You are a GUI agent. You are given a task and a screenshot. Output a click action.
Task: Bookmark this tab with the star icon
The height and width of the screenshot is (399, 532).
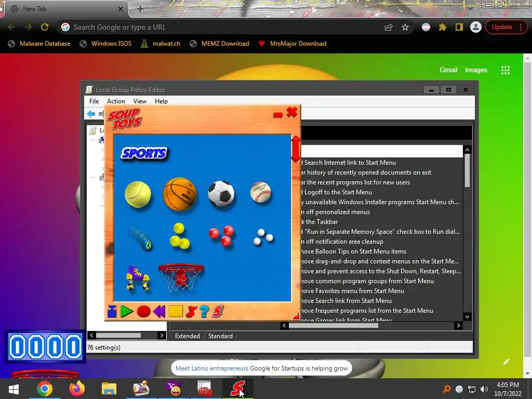click(x=405, y=27)
